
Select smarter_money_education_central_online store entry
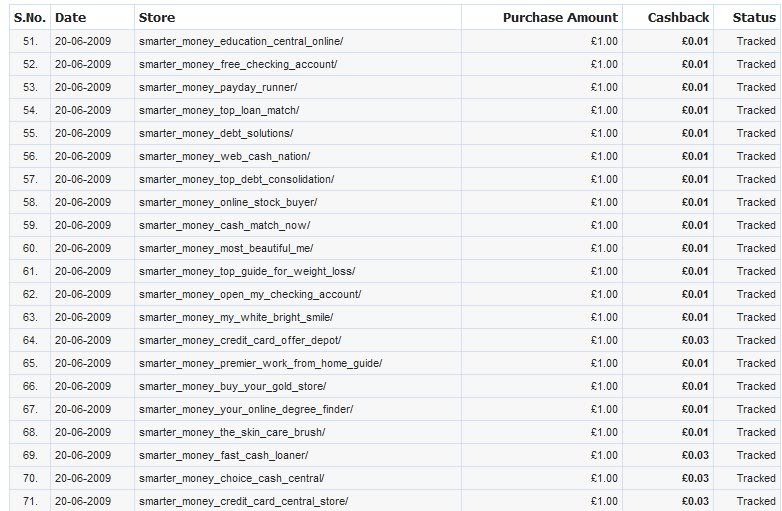[241, 41]
